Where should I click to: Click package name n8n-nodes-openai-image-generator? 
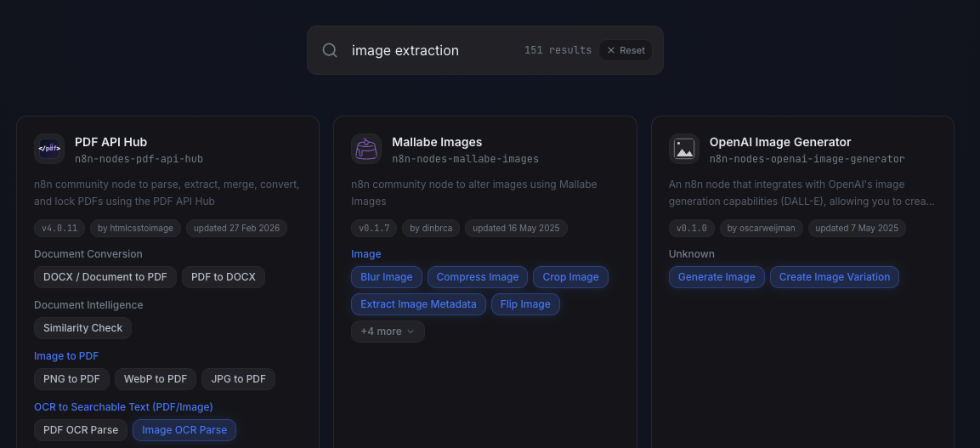tap(807, 159)
